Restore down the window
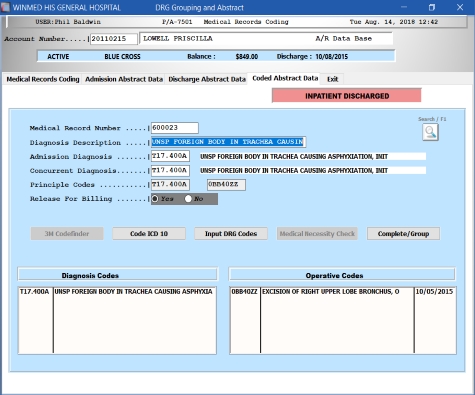Image resolution: width=475 pixels, height=395 pixels. click(432, 7)
